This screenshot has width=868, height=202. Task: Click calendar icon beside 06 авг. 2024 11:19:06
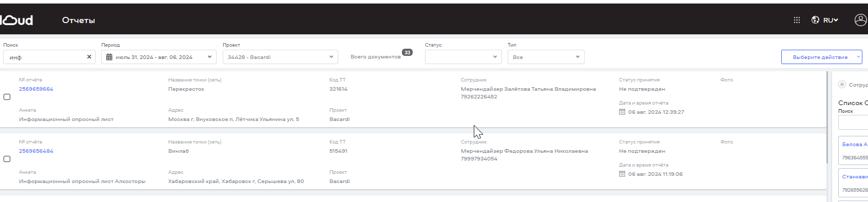coord(622,174)
